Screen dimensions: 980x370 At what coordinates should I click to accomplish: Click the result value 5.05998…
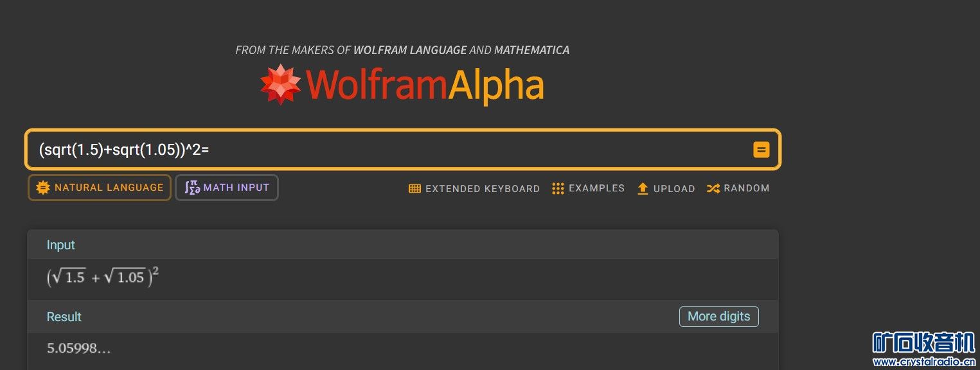78,349
